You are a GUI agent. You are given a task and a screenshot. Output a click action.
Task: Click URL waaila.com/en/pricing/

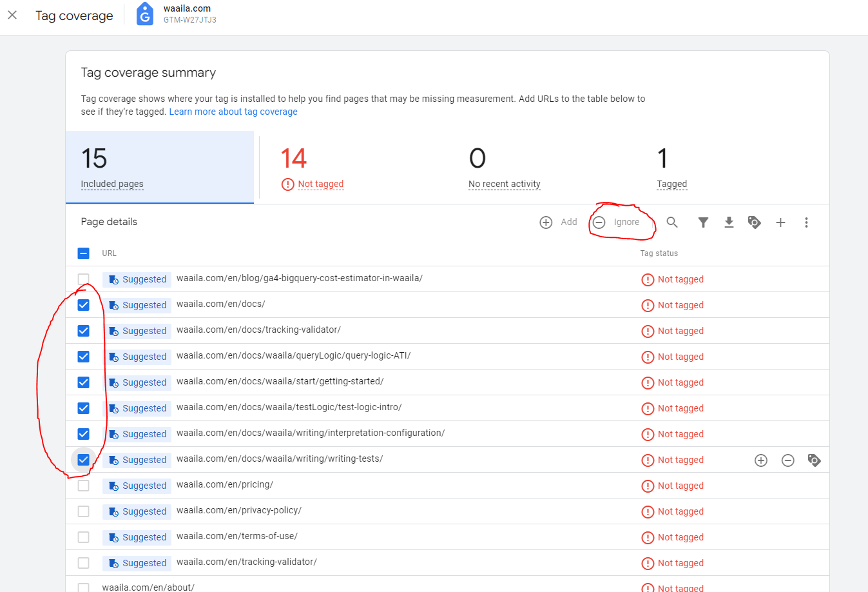(225, 484)
